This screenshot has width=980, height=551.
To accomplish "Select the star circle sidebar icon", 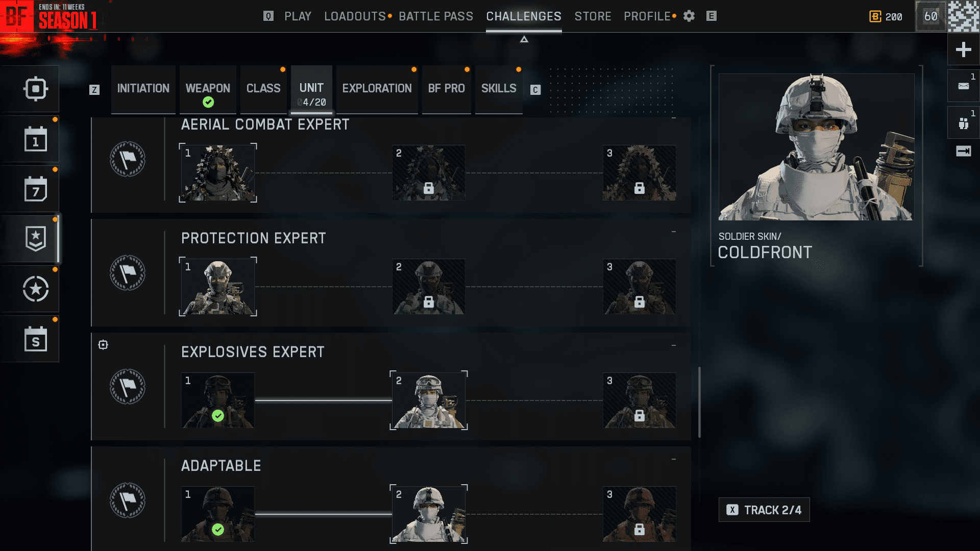I will click(x=36, y=289).
